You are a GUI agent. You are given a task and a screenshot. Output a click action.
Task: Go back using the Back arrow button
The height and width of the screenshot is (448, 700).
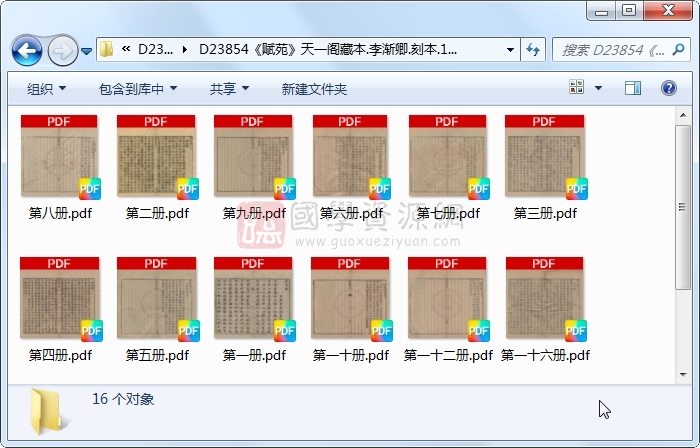pyautogui.click(x=27, y=51)
